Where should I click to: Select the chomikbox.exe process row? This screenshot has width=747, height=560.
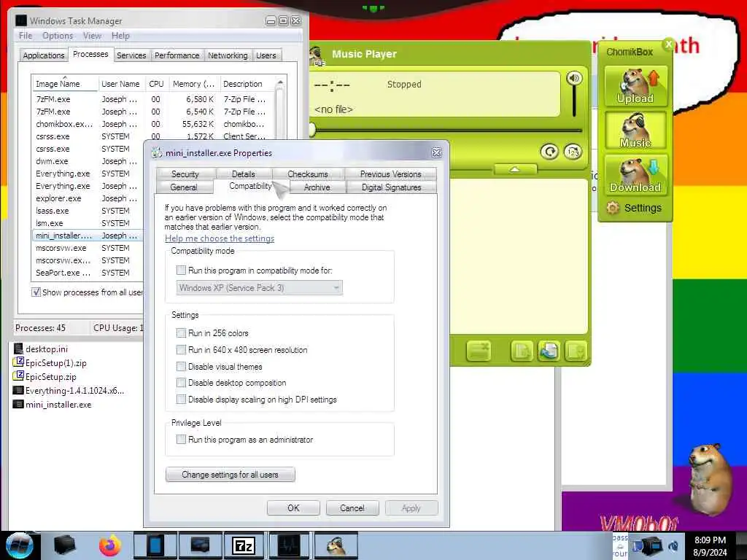tap(153, 124)
